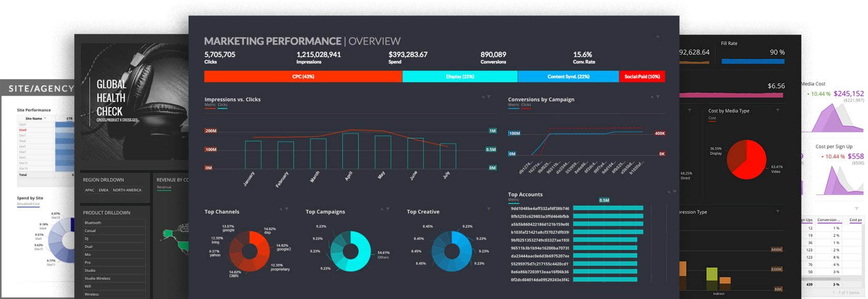Click filter icon on Top Channels panel

coord(287,209)
